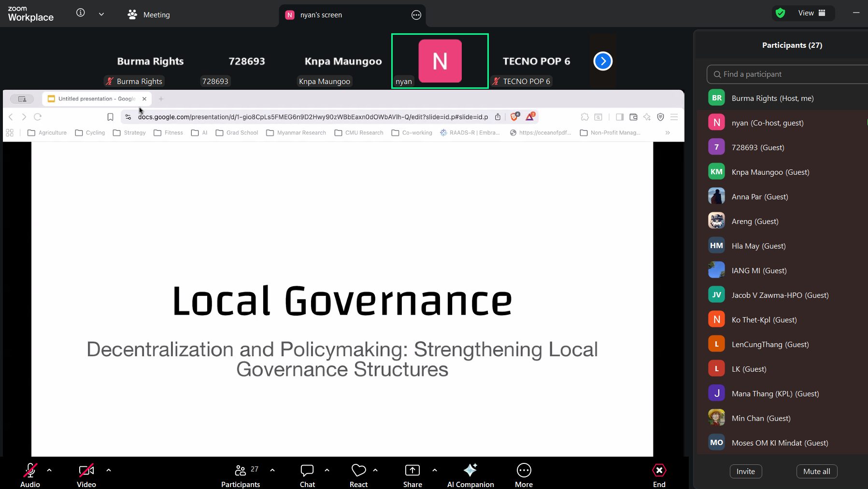The image size is (868, 489).
Task: Click the Find a participant search field
Action: coord(787,74)
